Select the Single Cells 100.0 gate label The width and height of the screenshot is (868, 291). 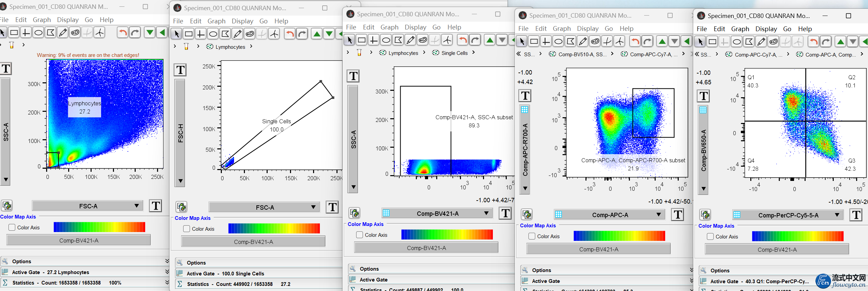point(276,125)
